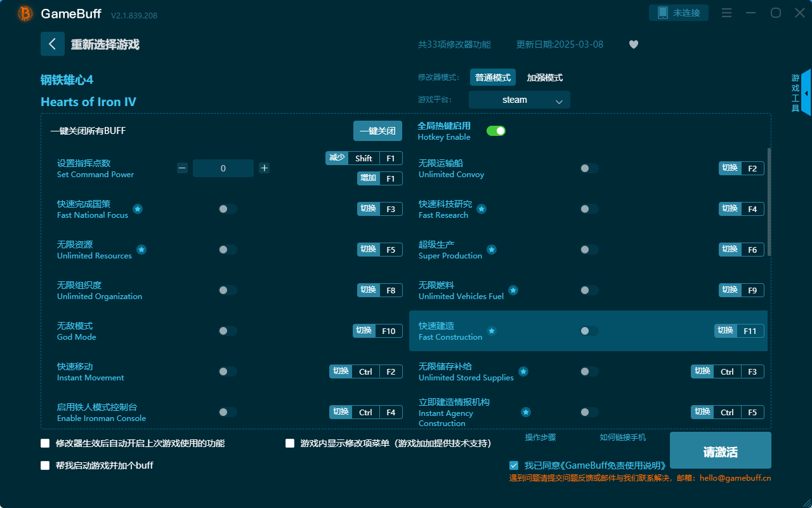
Task: Click the GameBuff flame logo
Action: (x=23, y=13)
